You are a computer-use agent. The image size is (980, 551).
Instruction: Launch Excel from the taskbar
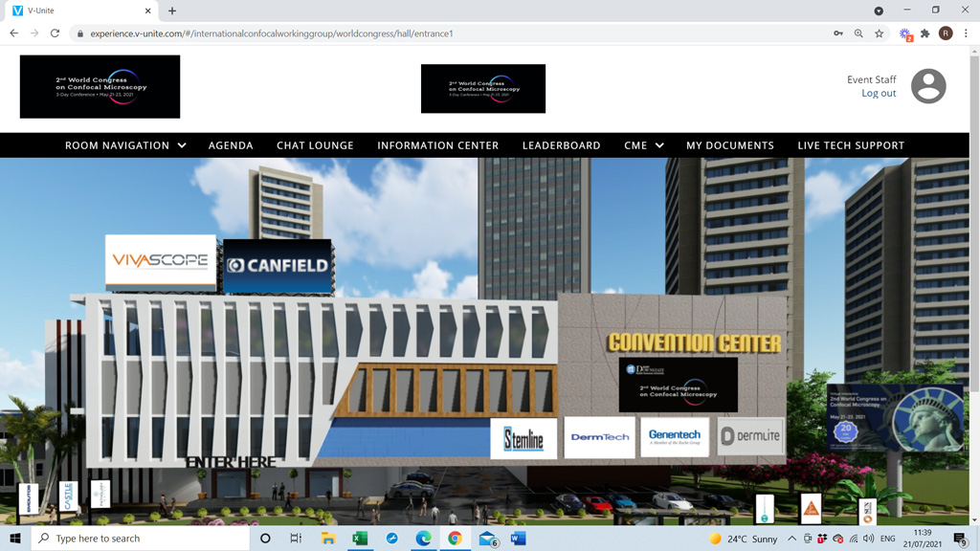pos(360,539)
